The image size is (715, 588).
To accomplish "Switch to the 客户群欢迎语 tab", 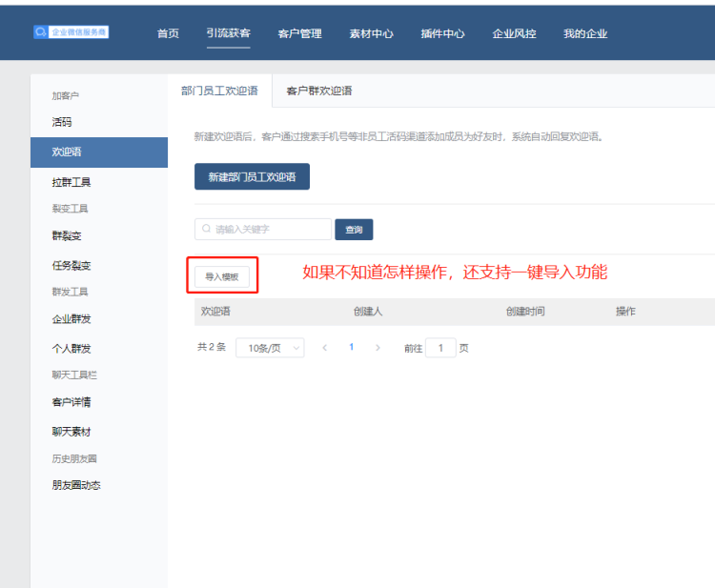I will click(319, 91).
